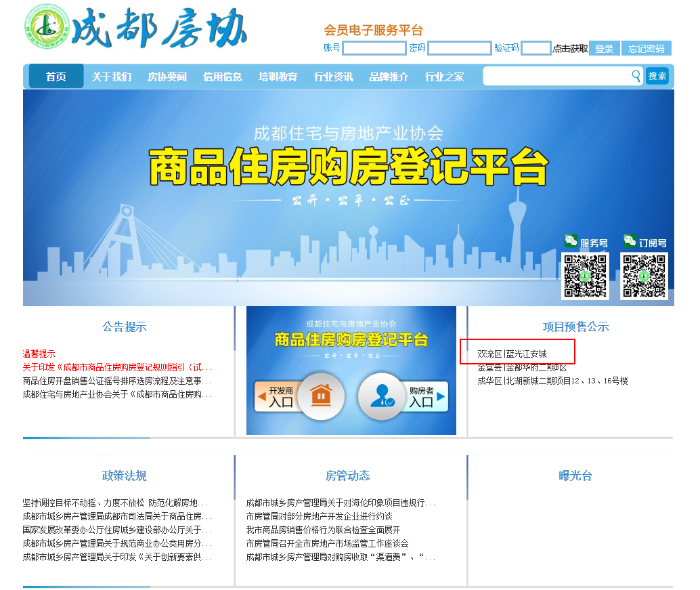Open 市房管局对部分房地产开发企业进行约谈 news
The height and width of the screenshot is (590, 700).
point(319,516)
